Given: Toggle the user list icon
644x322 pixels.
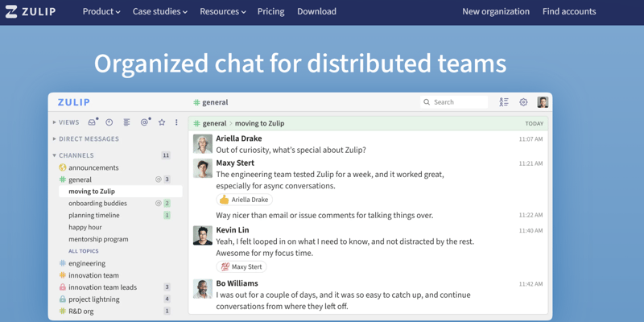Looking at the screenshot, I should (x=504, y=102).
